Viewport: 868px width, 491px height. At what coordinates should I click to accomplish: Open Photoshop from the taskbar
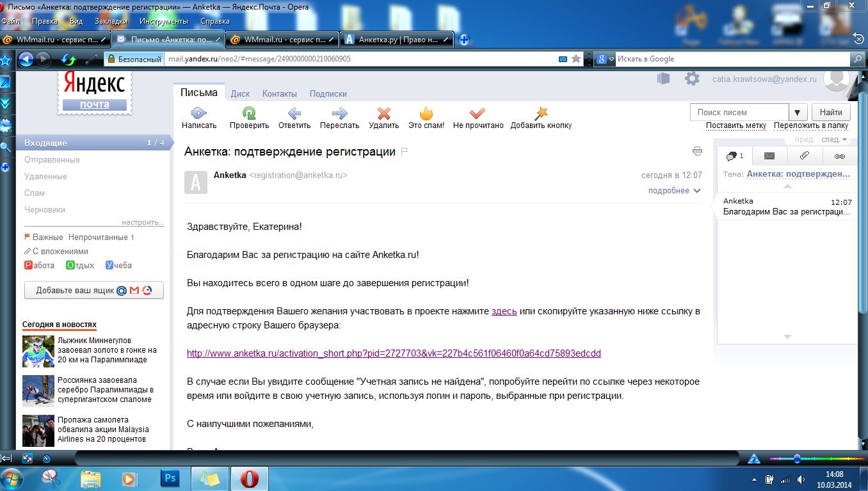click(x=170, y=478)
